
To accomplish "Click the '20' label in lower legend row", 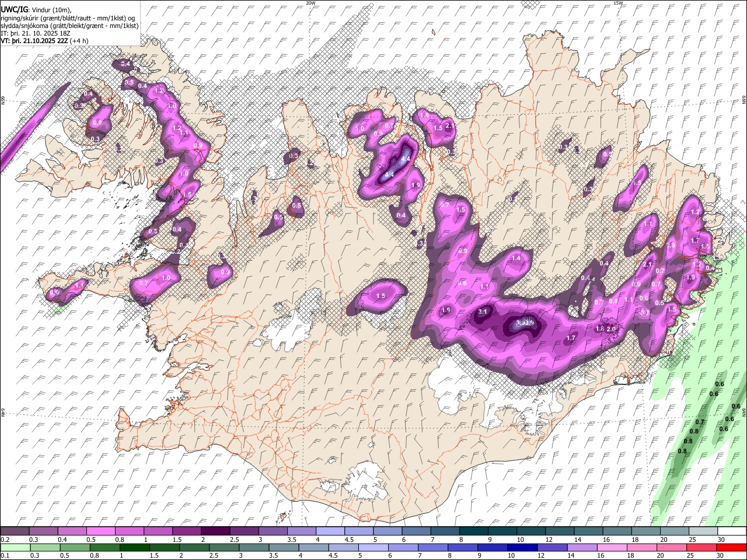I will pos(661,555).
